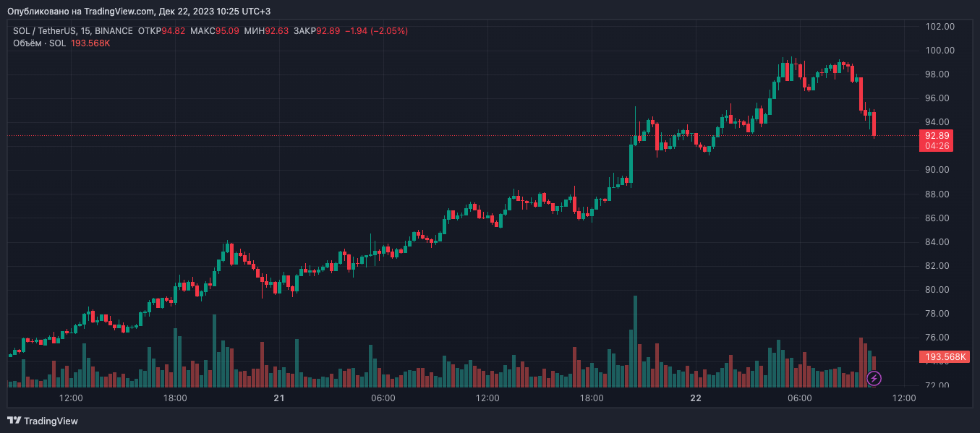980x433 pixels.
Task: Click the 100.00 level on price axis
Action: (x=940, y=51)
